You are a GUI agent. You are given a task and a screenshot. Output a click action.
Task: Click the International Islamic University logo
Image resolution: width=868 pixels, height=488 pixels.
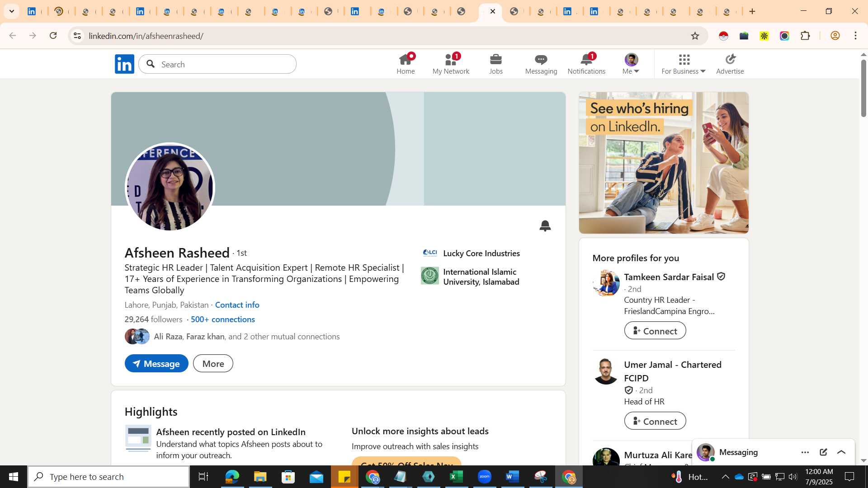pos(430,276)
